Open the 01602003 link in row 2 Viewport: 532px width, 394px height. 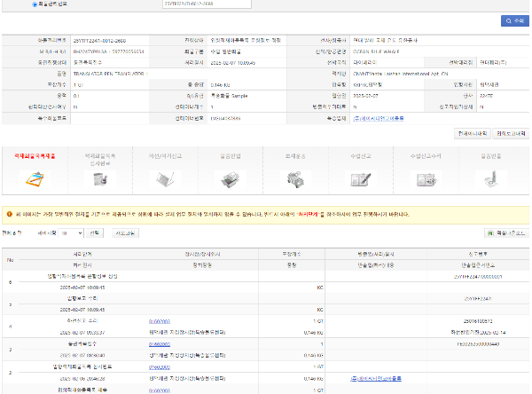(160, 367)
